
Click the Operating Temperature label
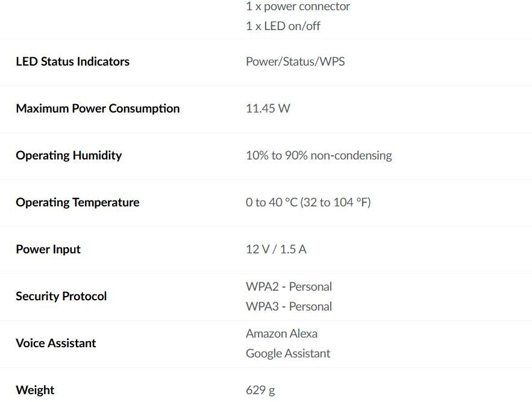77,202
